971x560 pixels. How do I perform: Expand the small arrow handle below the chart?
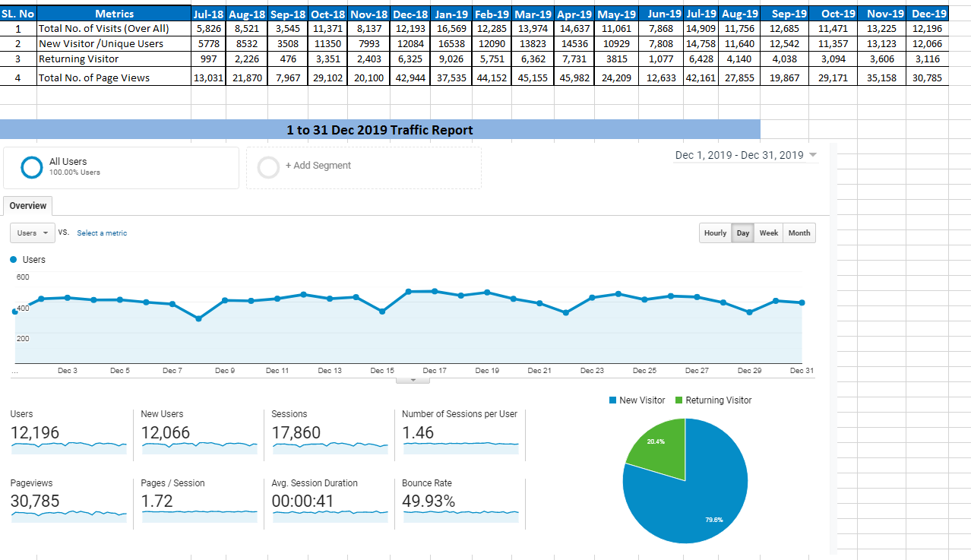[413, 379]
